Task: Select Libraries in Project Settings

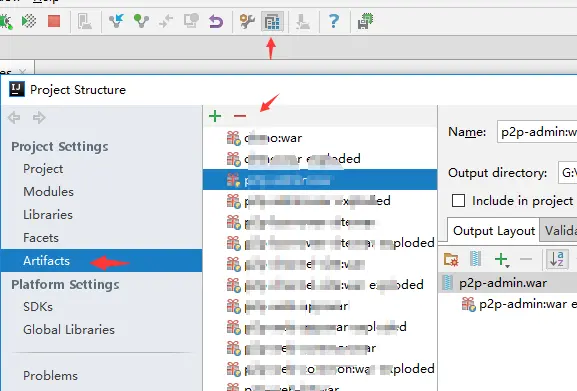Action: [48, 215]
